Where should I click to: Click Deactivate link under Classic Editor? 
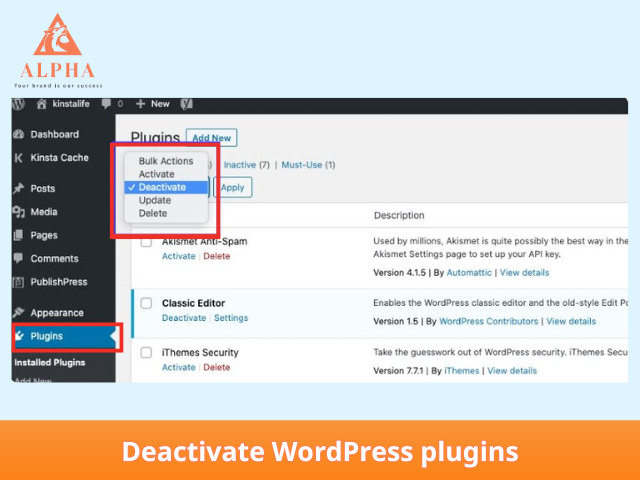point(184,318)
